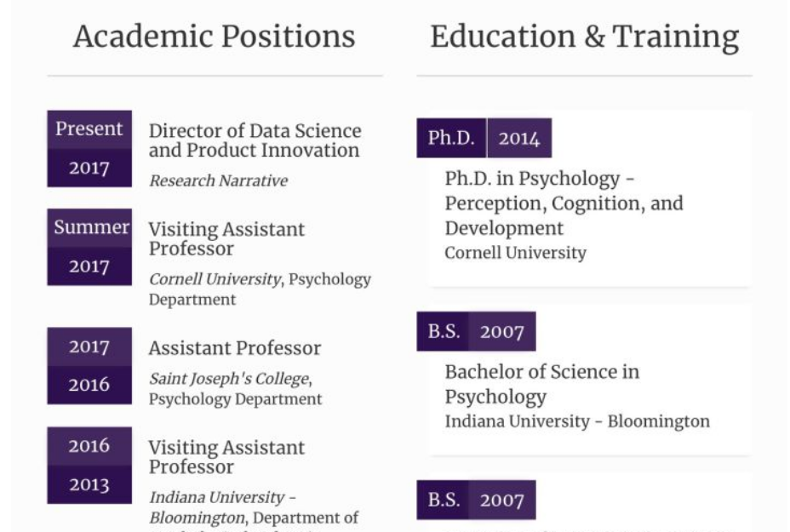The height and width of the screenshot is (532, 790).
Task: Click Cornell University under the Ph.D. entry
Action: pyautogui.click(x=515, y=253)
